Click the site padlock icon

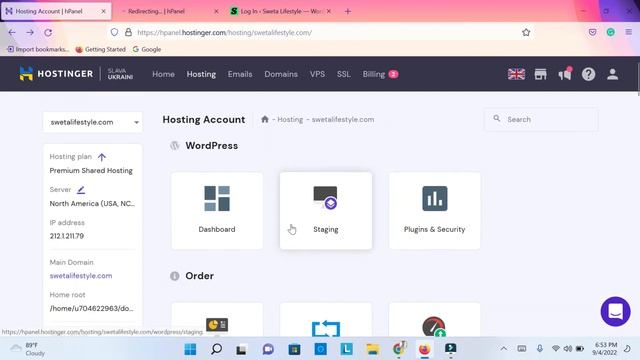click(128, 32)
